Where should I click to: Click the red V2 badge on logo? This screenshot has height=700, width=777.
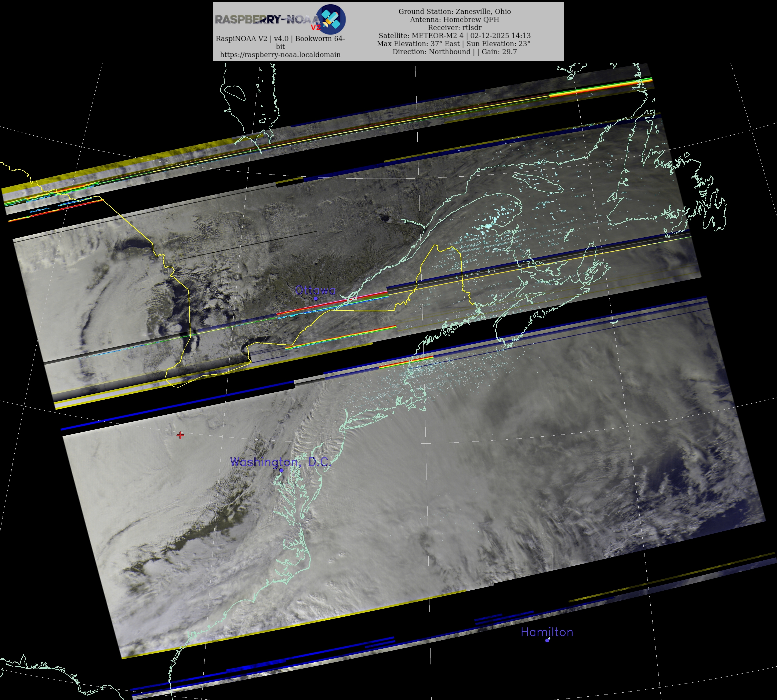click(x=316, y=27)
